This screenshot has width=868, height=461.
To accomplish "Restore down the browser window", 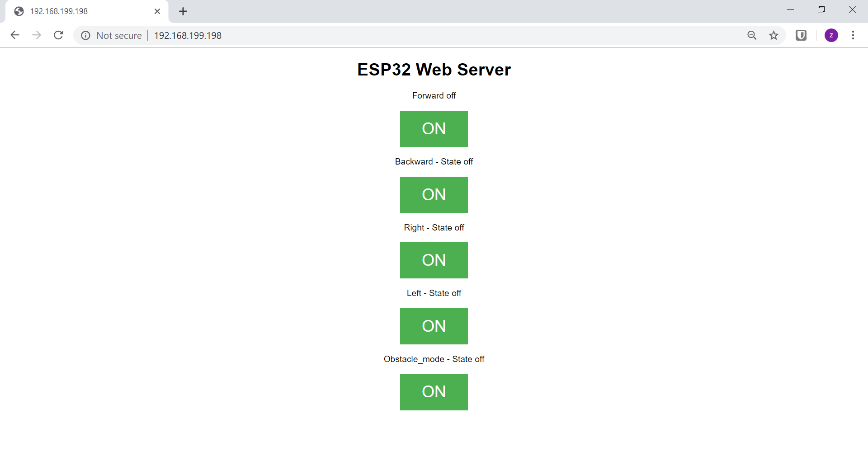I will coord(821,10).
